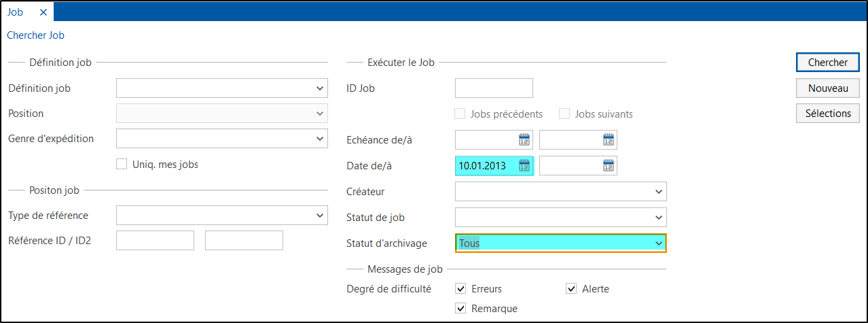Uncheck the Erreurs checkbox
Image resolution: width=868 pixels, height=323 pixels.
coord(460,288)
